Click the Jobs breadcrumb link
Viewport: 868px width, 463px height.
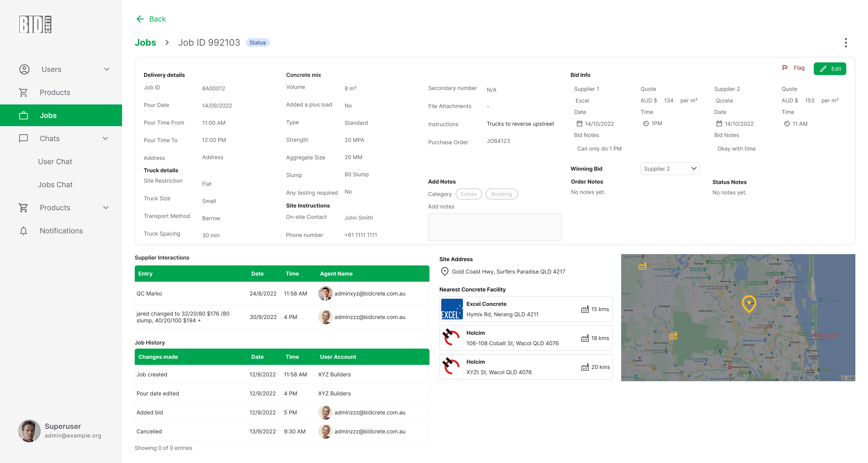coord(145,43)
